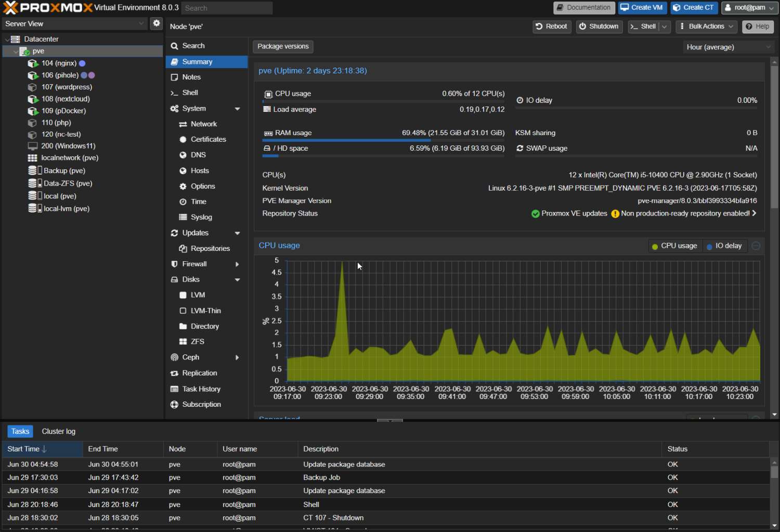This screenshot has height=532, width=780.
Task: Click the top Search input field
Action: click(227, 8)
